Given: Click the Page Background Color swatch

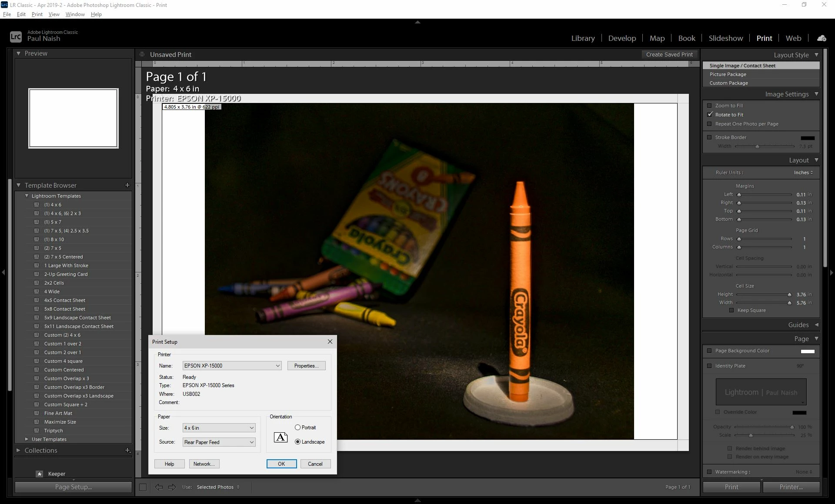Looking at the screenshot, I should point(807,351).
